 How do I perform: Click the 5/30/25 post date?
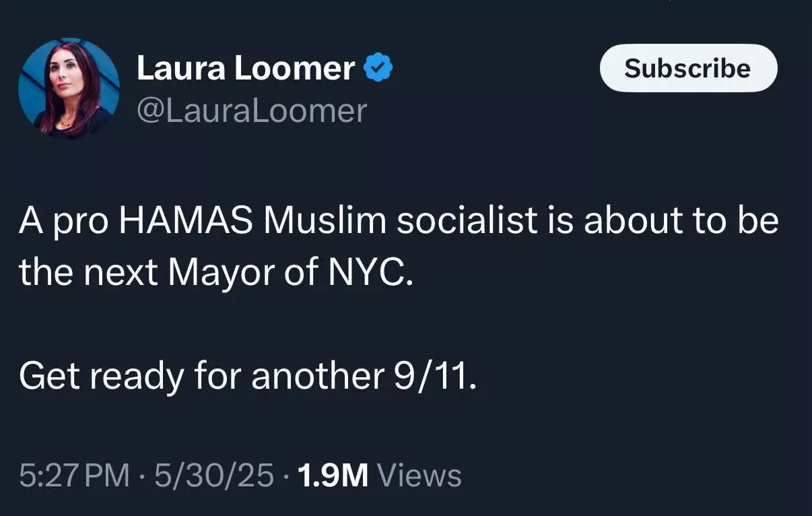tap(214, 476)
